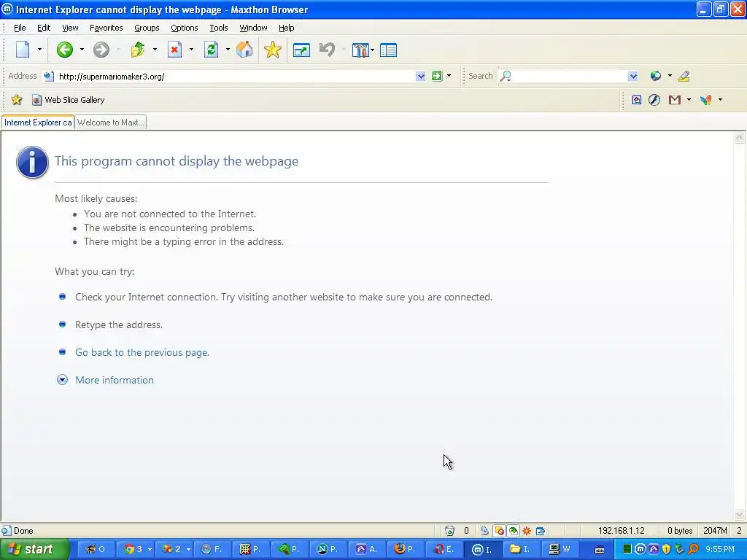The image size is (747, 560).
Task: Click the IP address 192.168.1.12 in status bar
Action: coord(621,531)
